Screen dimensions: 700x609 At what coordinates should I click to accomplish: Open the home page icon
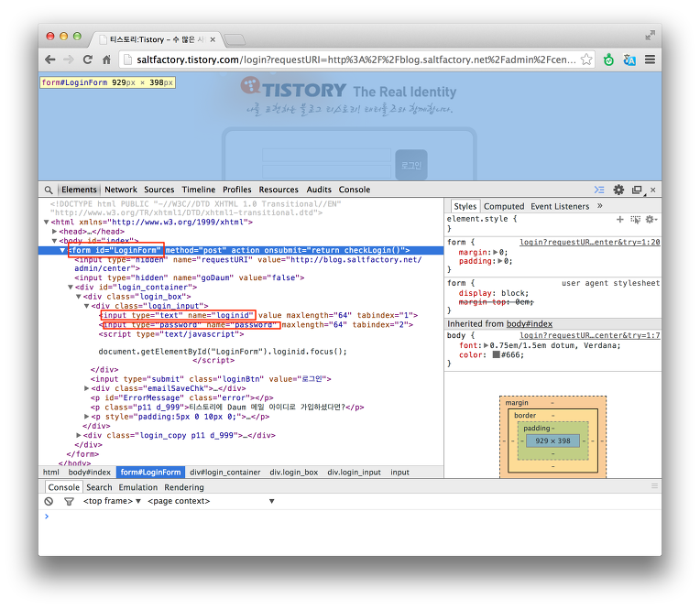pyautogui.click(x=106, y=60)
